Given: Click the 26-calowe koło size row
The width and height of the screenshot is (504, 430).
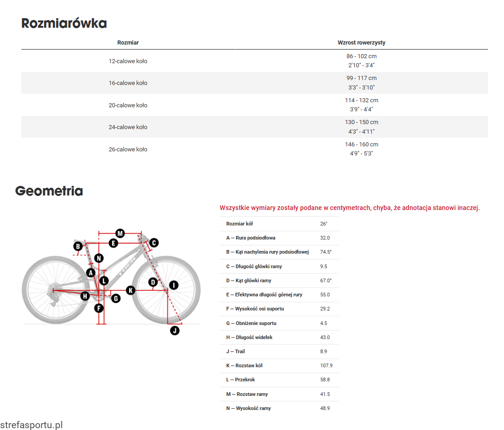Looking at the screenshot, I should tap(128, 149).
